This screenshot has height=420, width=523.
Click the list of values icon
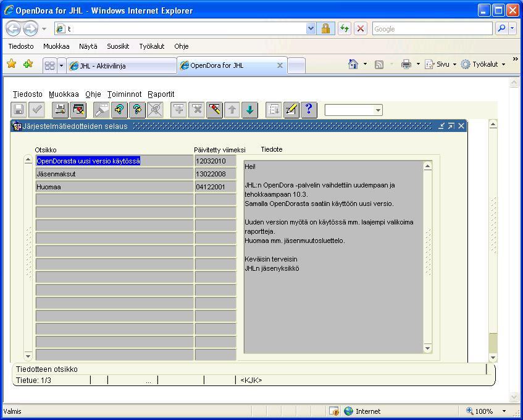(274, 110)
